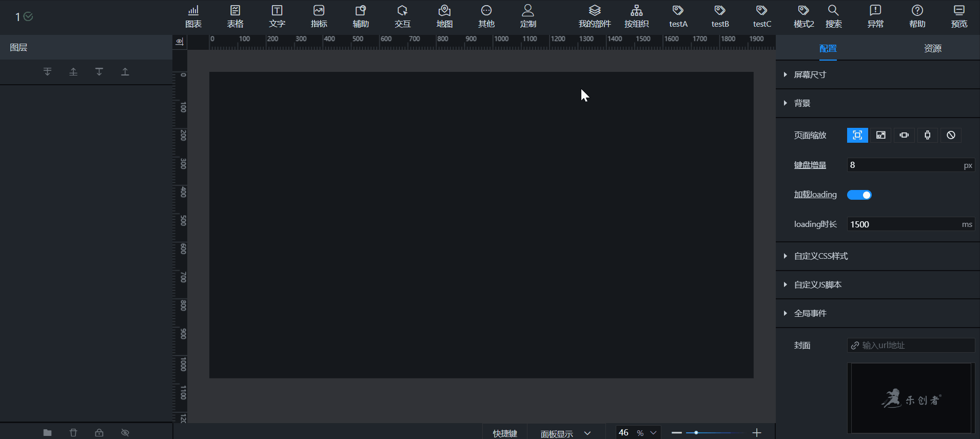Switch to the 资源 tab
Viewport: 980px width, 439px height.
932,48
